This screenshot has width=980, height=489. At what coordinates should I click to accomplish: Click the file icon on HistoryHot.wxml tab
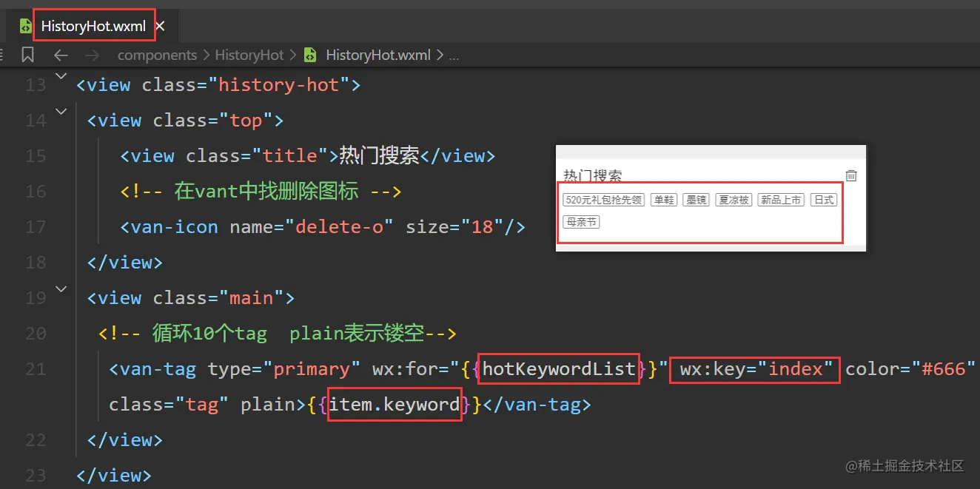(26, 26)
